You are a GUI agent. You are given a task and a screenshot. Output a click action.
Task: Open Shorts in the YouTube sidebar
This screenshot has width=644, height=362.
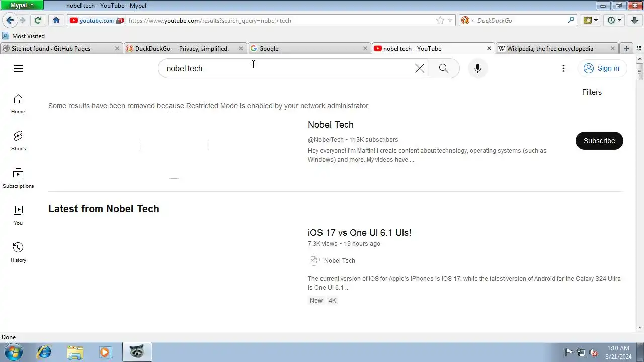point(18,141)
